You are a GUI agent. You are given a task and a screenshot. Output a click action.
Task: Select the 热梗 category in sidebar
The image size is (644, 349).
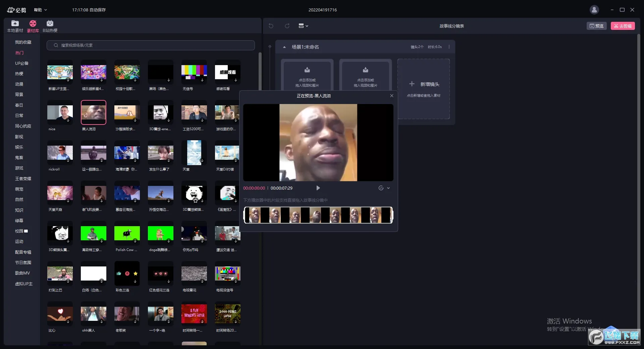[19, 74]
